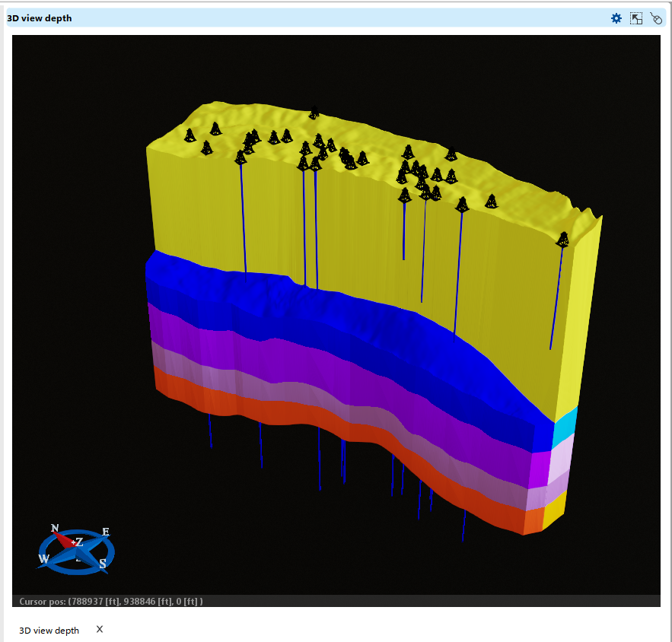Open the 3D view settings gear
This screenshot has height=642, width=672.
point(616,18)
